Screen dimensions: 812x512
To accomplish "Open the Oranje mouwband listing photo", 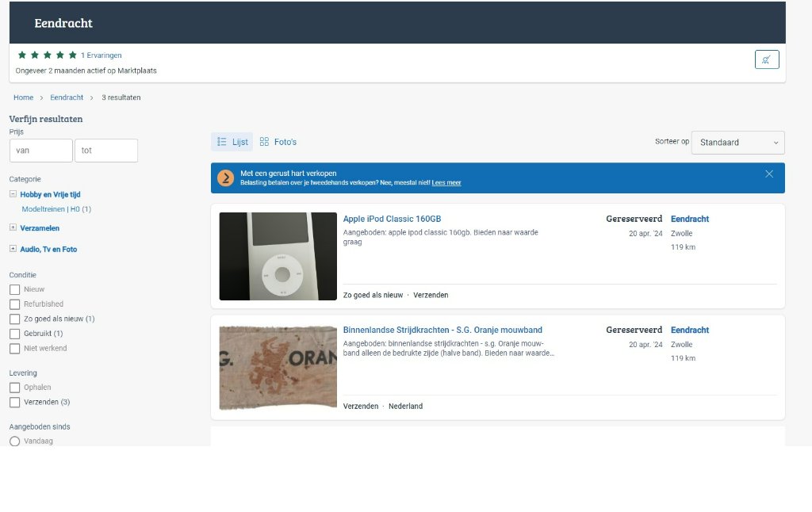I will tap(278, 367).
